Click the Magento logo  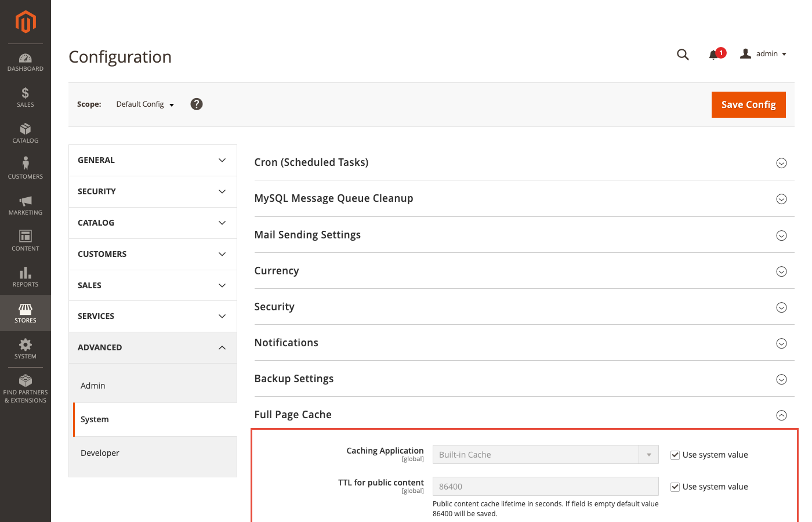coord(25,22)
